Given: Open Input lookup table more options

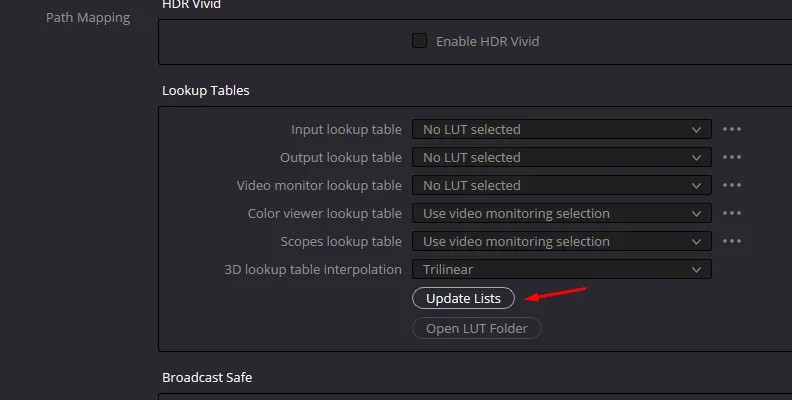Looking at the screenshot, I should 732,129.
